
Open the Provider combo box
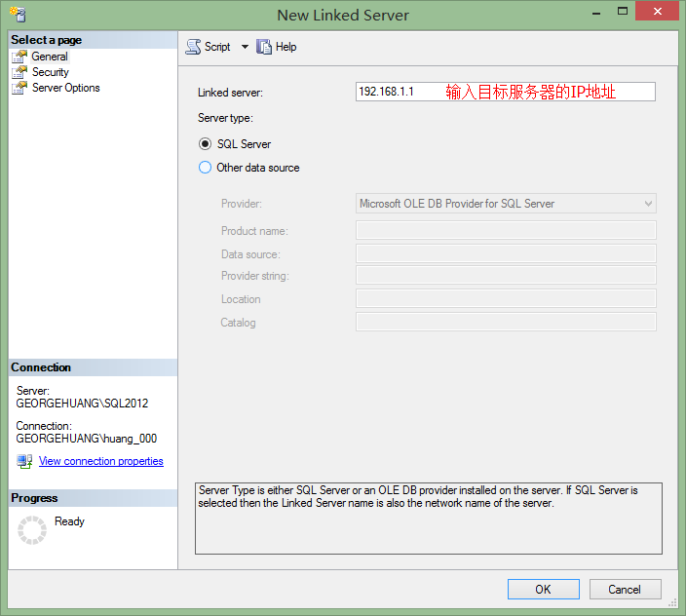pos(506,204)
